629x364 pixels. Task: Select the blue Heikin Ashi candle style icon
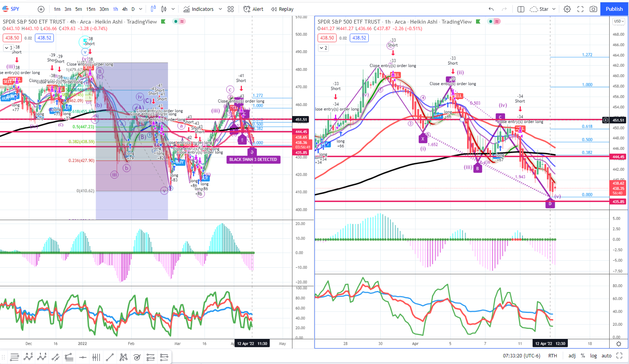tap(153, 9)
